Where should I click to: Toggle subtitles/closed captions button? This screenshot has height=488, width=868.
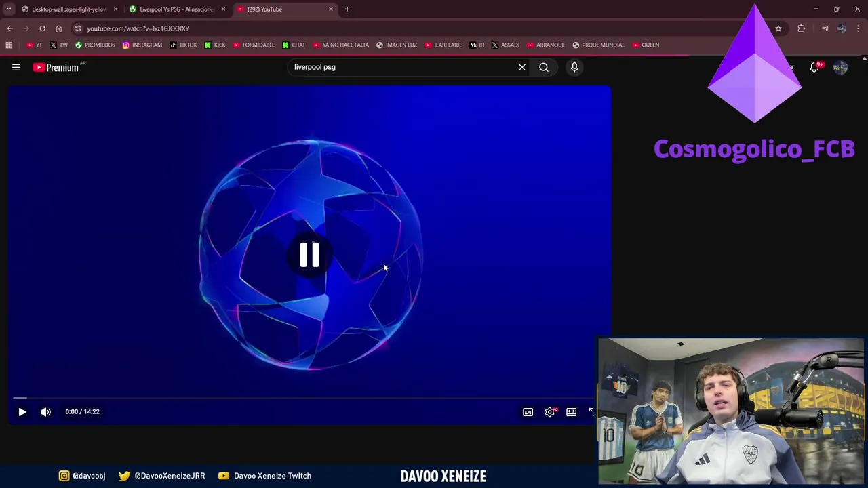click(x=528, y=411)
